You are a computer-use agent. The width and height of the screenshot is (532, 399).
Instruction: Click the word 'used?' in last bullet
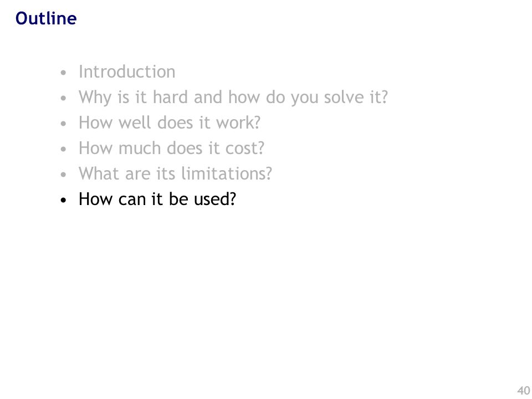[x=215, y=199]
